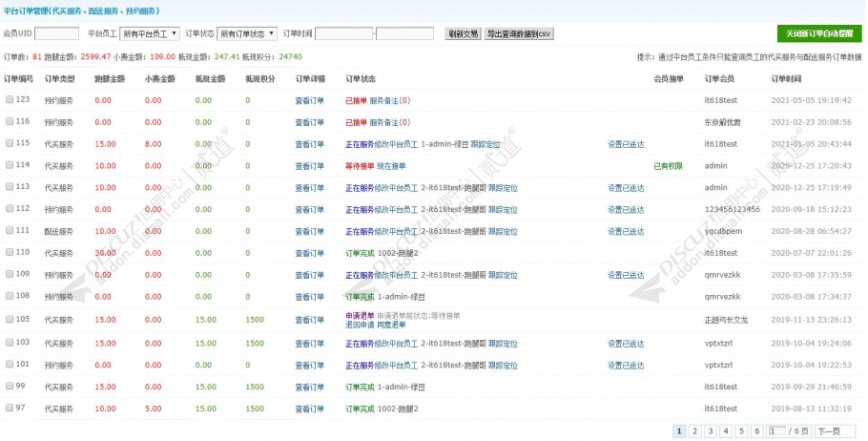
Task: Click 同意退单 on order 105
Action: [x=391, y=325]
